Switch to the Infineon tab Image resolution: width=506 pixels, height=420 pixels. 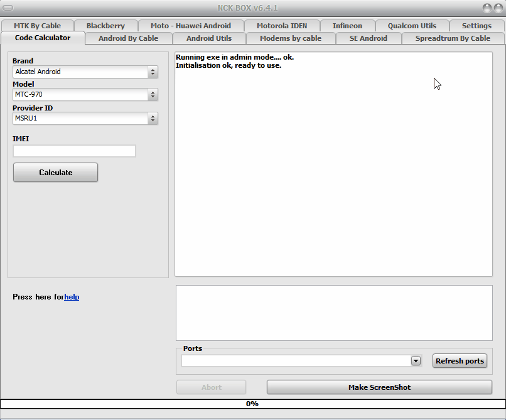coord(347,26)
